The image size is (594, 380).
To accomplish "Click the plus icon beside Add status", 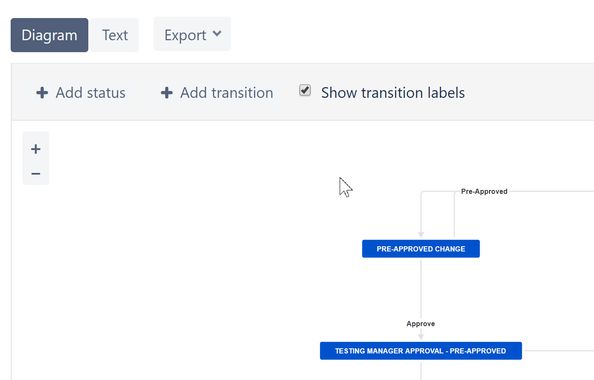I will pyautogui.click(x=42, y=92).
